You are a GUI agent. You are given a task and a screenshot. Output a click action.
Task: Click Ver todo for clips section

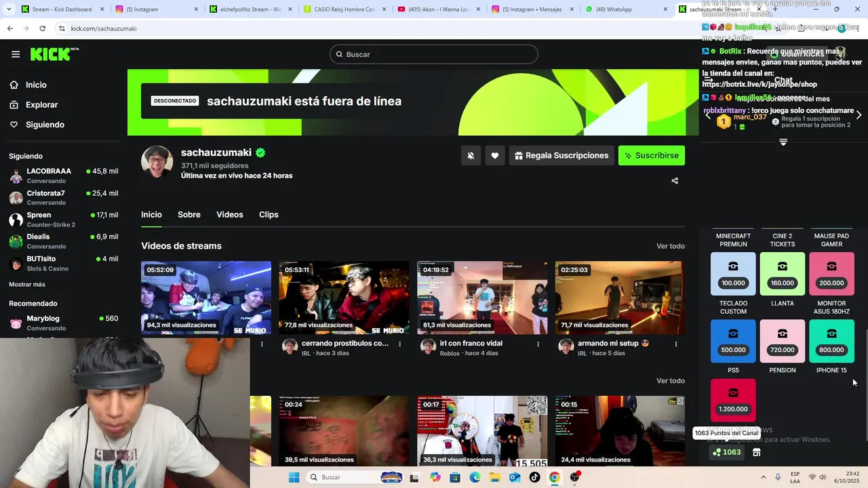[671, 381]
